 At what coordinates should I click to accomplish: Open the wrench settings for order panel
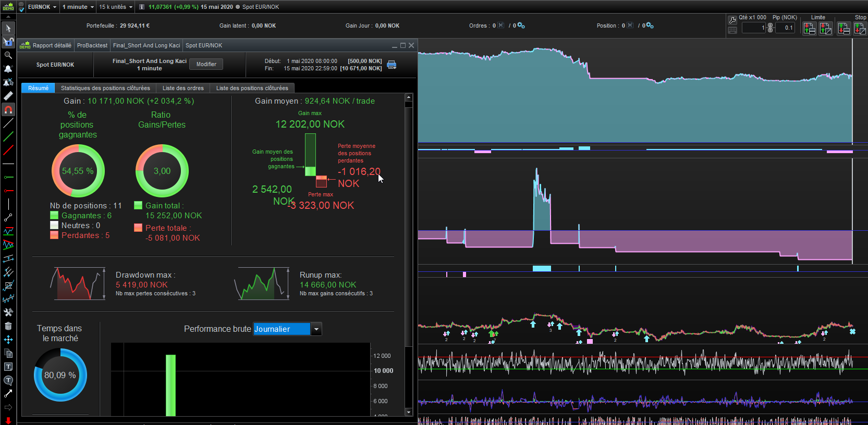point(732,20)
